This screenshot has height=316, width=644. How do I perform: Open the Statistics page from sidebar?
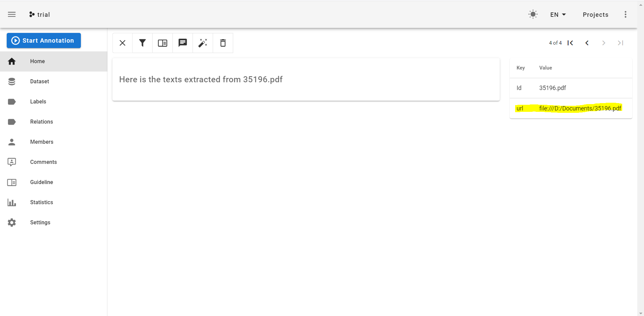(x=41, y=202)
